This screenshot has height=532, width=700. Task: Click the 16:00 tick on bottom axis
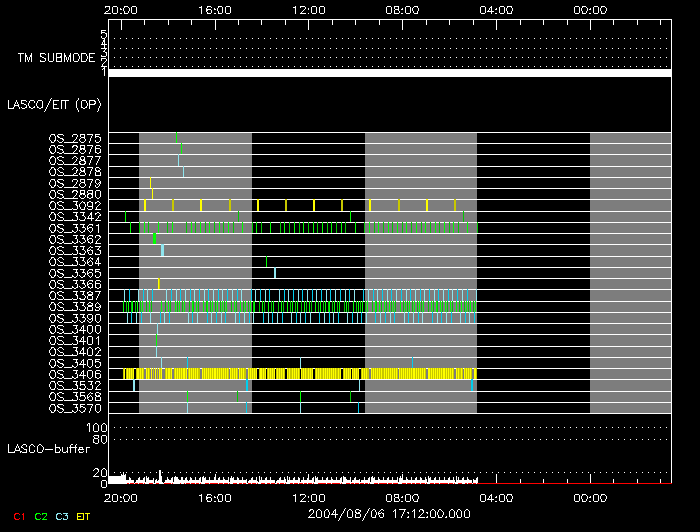(x=215, y=498)
